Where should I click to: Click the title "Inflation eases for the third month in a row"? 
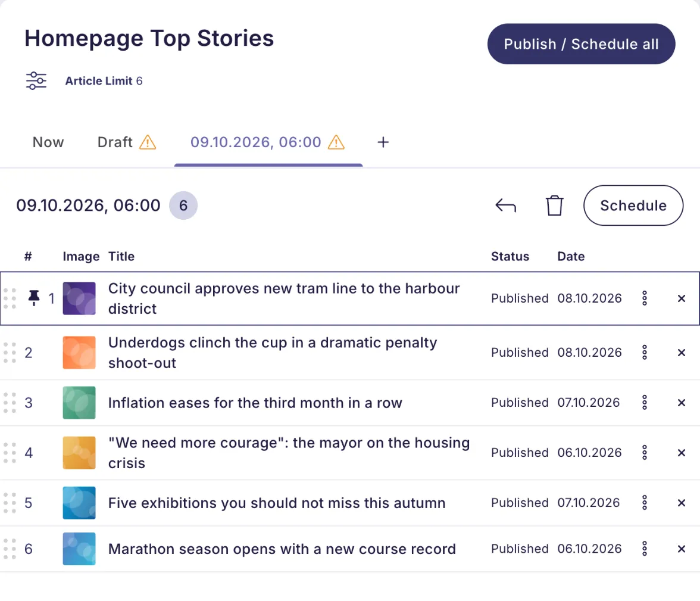coord(255,403)
